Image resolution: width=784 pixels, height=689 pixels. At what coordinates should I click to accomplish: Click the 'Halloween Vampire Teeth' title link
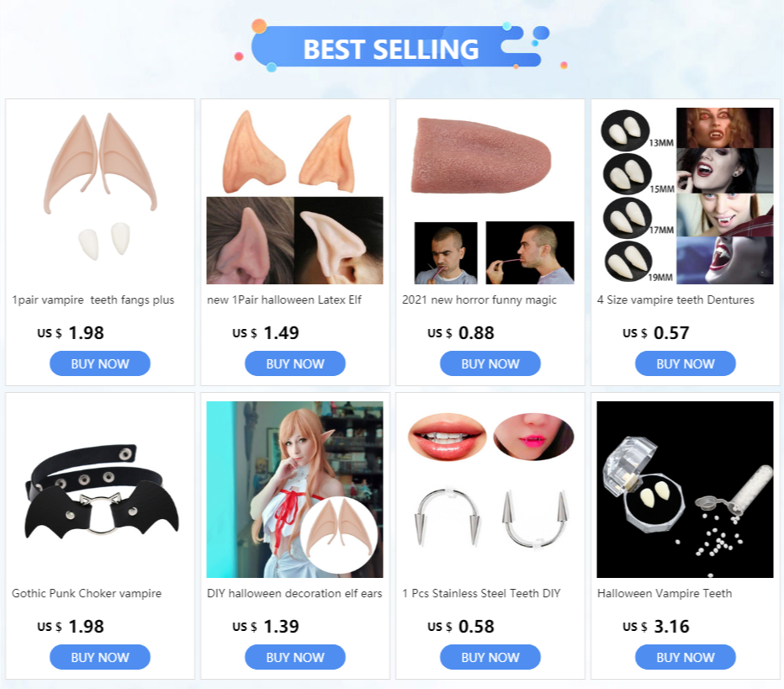[x=665, y=593]
